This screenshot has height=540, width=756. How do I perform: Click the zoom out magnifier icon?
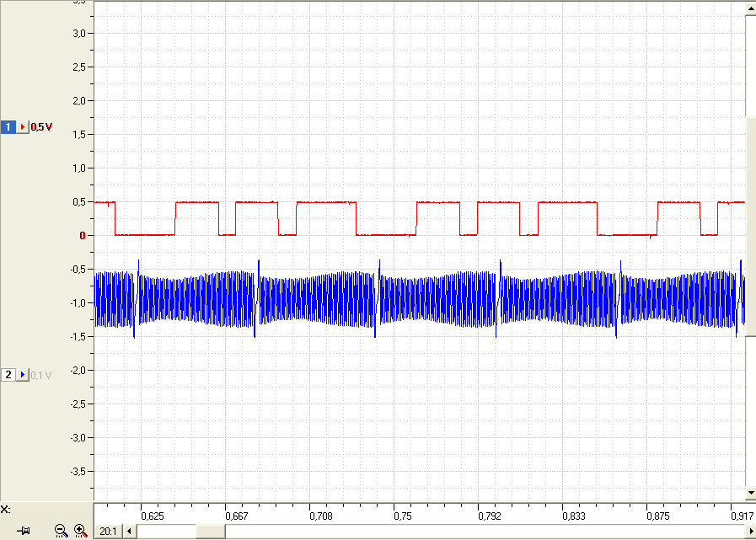click(x=62, y=531)
